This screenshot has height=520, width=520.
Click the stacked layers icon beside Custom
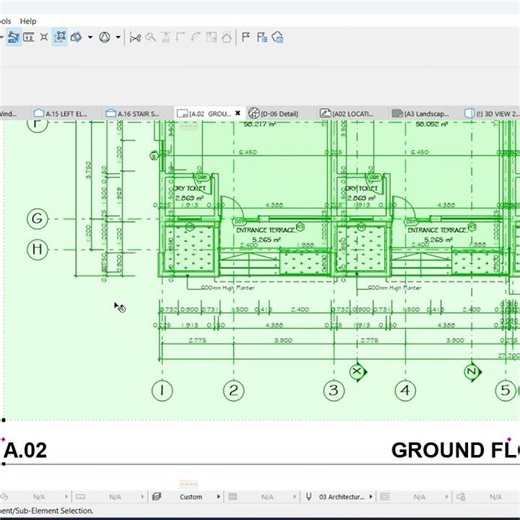tap(157, 497)
